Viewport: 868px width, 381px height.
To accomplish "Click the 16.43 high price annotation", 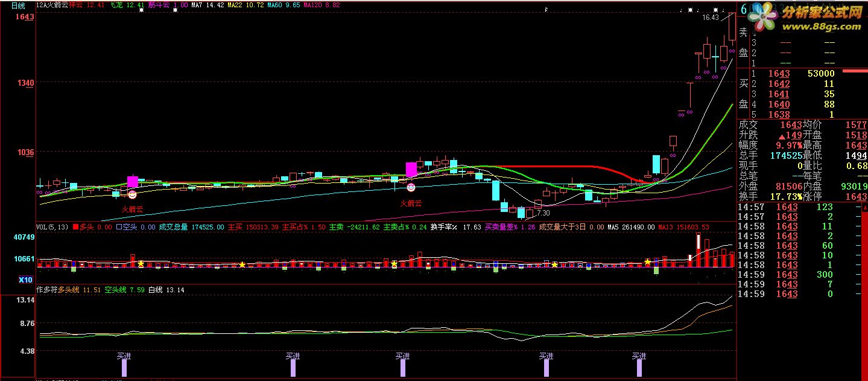I will pos(710,18).
